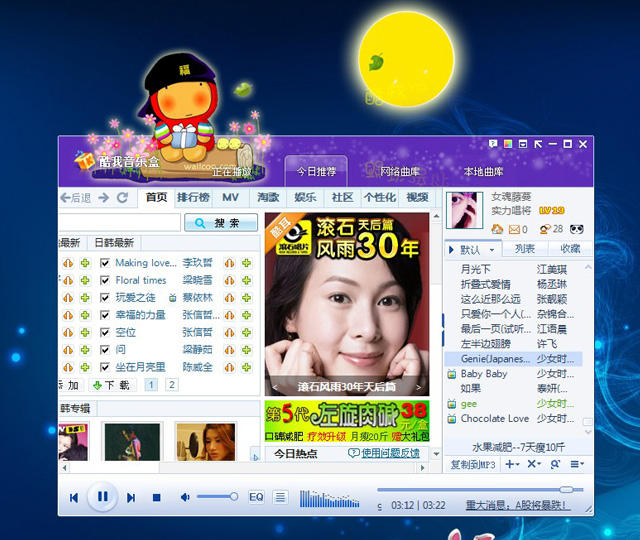Screen dimensions: 640x540
Task: Open the delete X dropdown
Action: click(534, 464)
